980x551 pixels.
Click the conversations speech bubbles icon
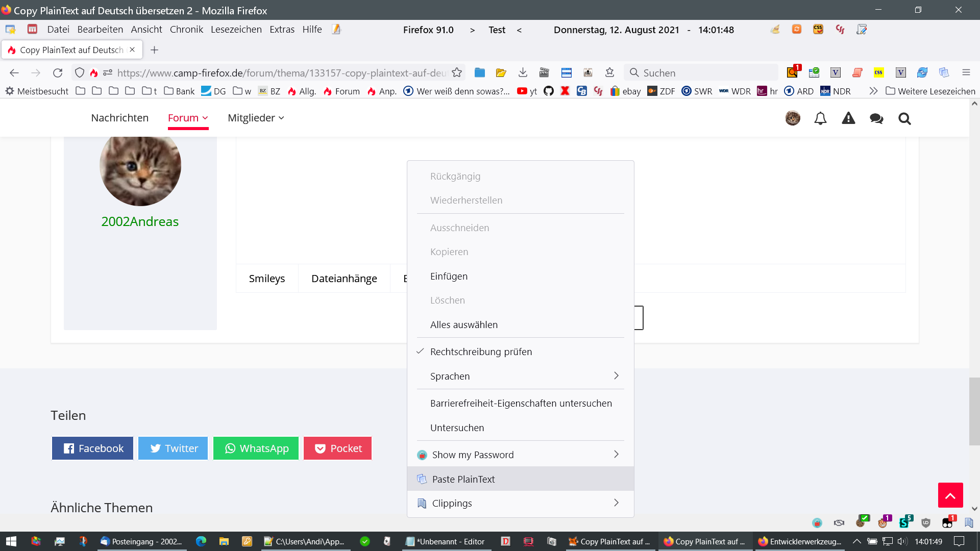click(876, 118)
